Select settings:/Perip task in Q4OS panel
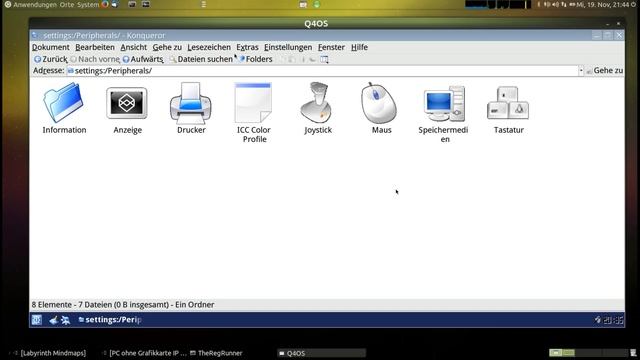Viewport: 640px width, 360px height. 109,320
